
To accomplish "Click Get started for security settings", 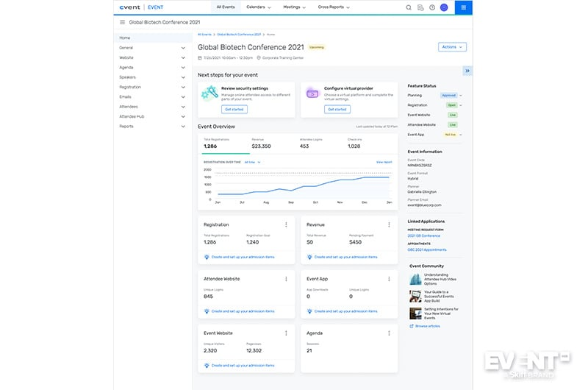I will 234,109.
